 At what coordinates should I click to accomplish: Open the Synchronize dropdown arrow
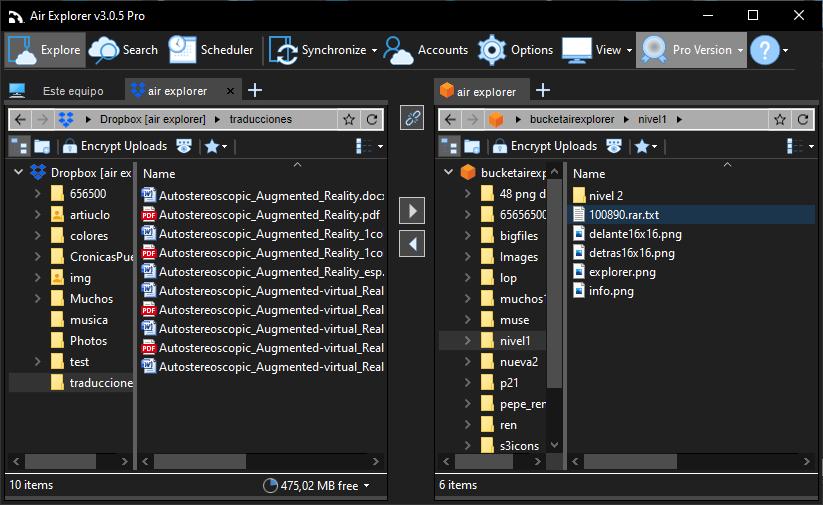[374, 50]
